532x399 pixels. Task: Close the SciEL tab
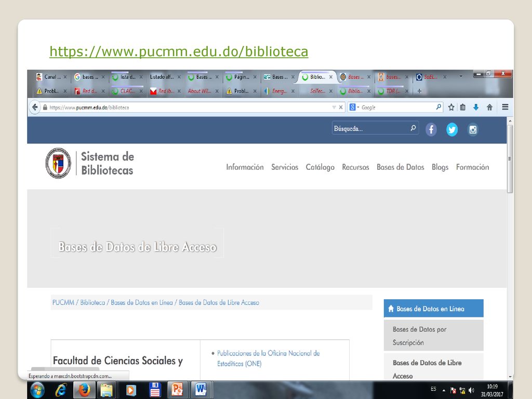[x=445, y=77]
